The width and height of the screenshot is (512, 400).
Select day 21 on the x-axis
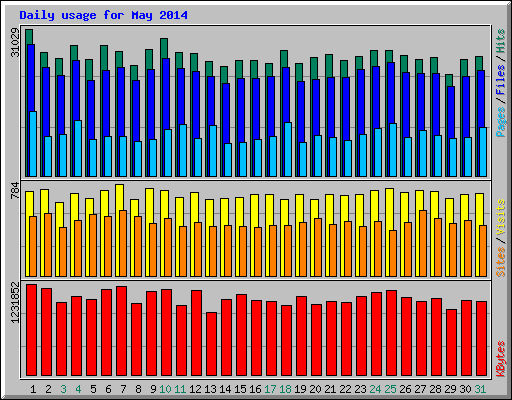pos(330,389)
